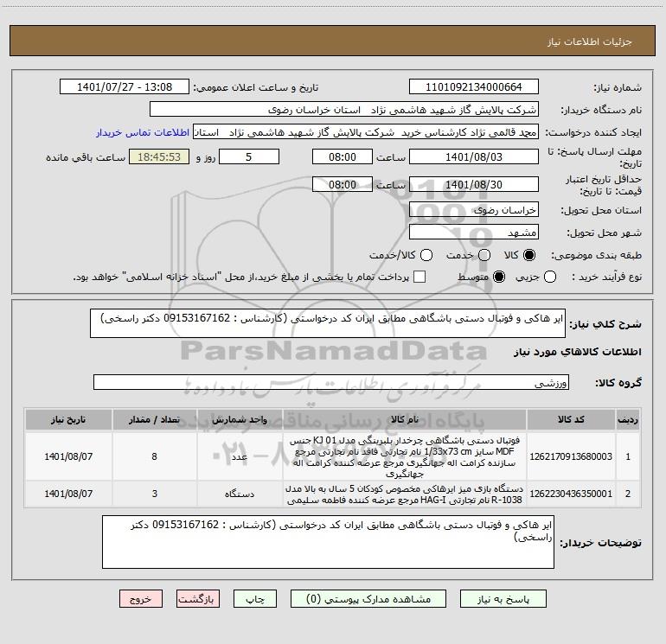The image size is (666, 644).
Task: Click the price validity time 08:00 field
Action: (343, 184)
